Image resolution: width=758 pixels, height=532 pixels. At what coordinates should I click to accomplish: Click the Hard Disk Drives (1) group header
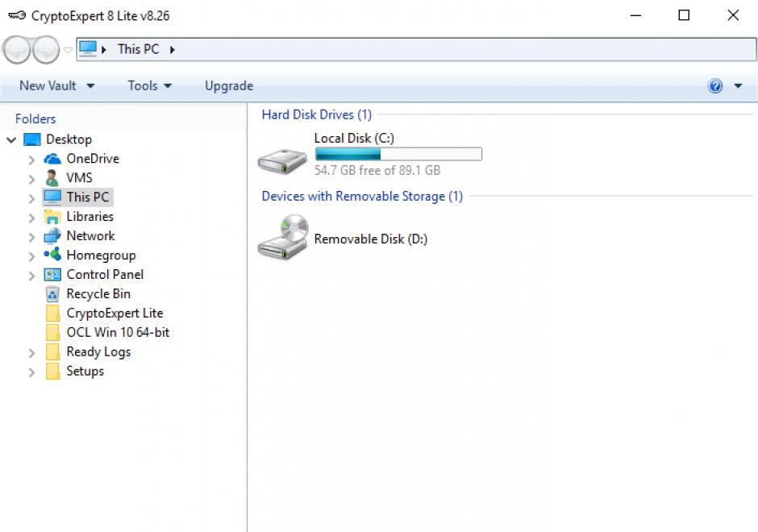click(x=316, y=114)
